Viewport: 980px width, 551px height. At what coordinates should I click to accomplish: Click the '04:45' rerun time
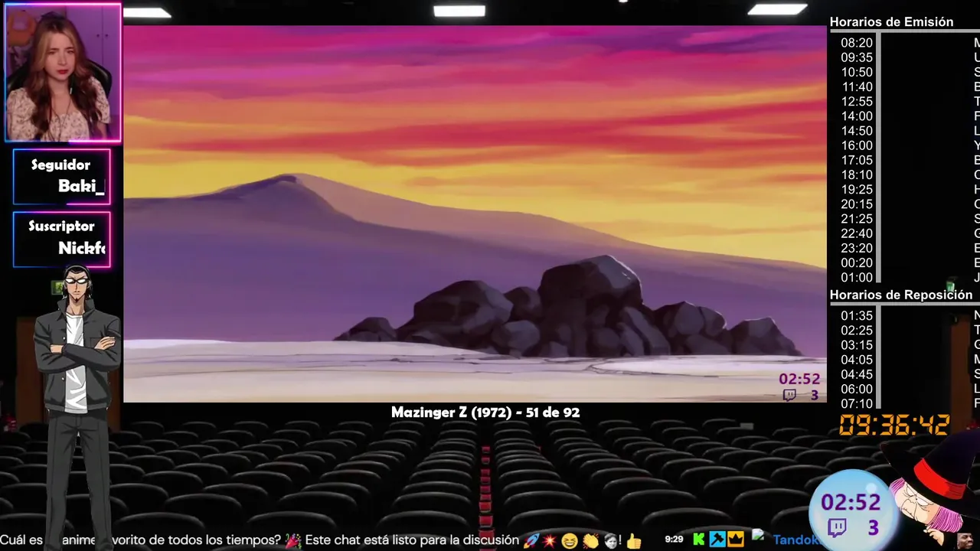tap(857, 374)
